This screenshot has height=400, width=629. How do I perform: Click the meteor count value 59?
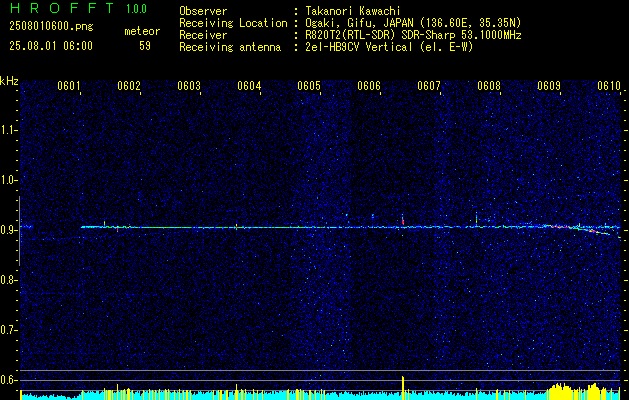(x=145, y=46)
